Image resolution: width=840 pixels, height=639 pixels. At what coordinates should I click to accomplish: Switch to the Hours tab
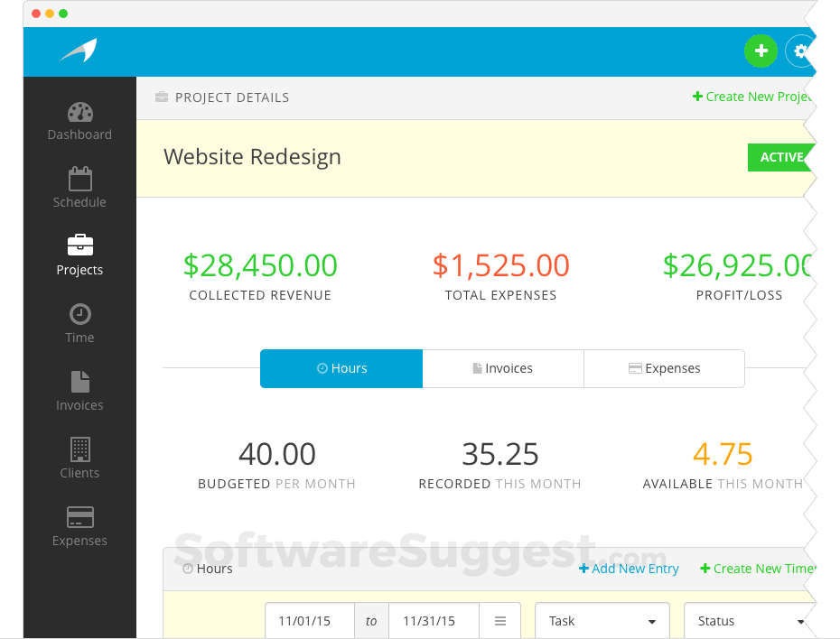(x=341, y=368)
